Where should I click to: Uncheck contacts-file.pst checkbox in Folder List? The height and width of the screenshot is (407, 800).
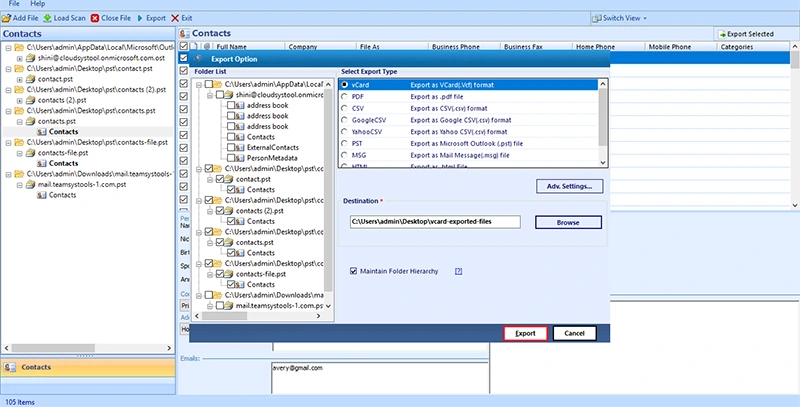(220, 274)
